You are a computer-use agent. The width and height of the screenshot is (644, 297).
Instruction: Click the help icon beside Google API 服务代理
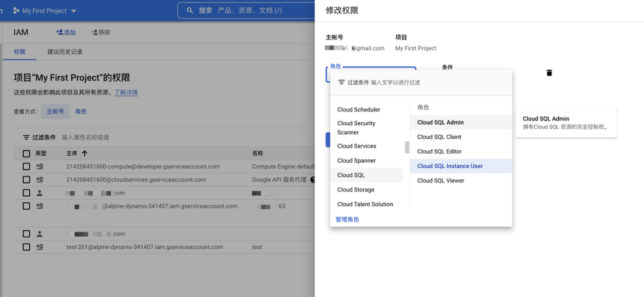click(x=312, y=180)
